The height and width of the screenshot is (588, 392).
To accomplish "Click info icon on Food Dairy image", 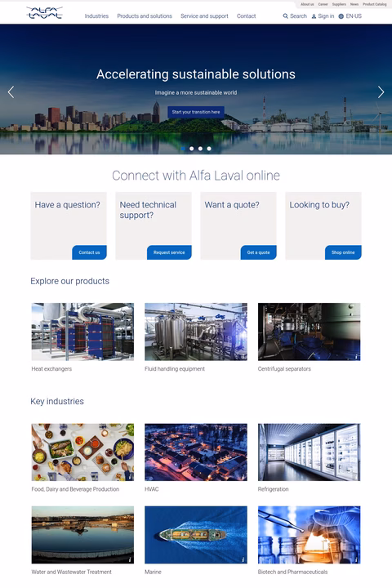I will click(x=130, y=478).
